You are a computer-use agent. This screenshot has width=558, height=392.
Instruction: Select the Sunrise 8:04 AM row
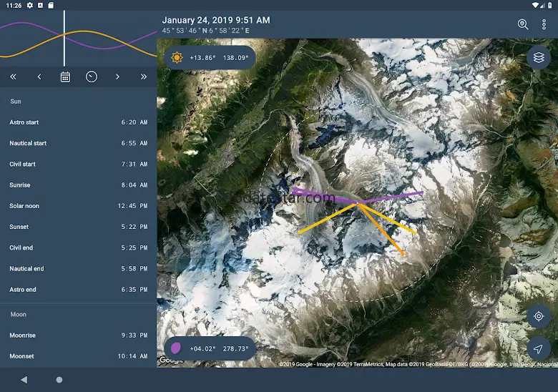click(78, 185)
